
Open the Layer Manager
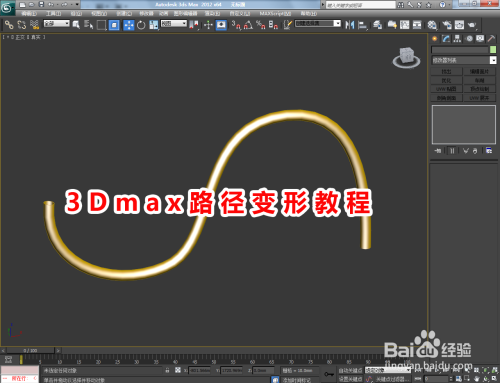pyautogui.click(x=377, y=25)
